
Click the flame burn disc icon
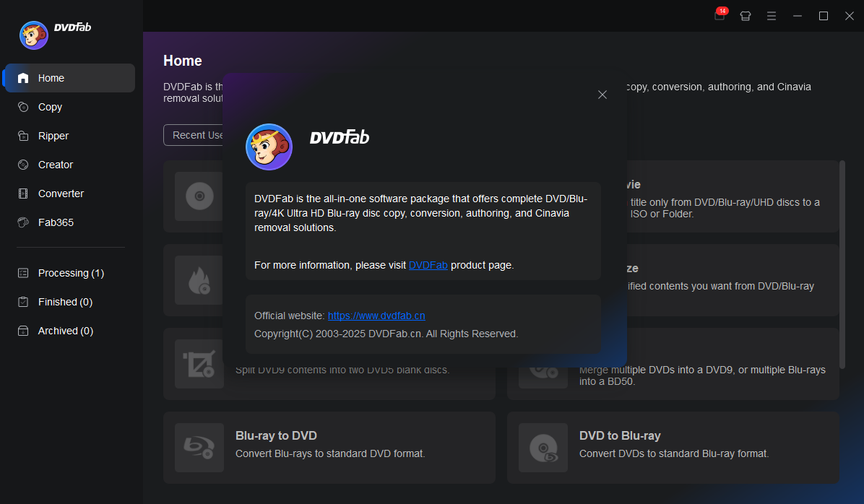pyautogui.click(x=199, y=280)
